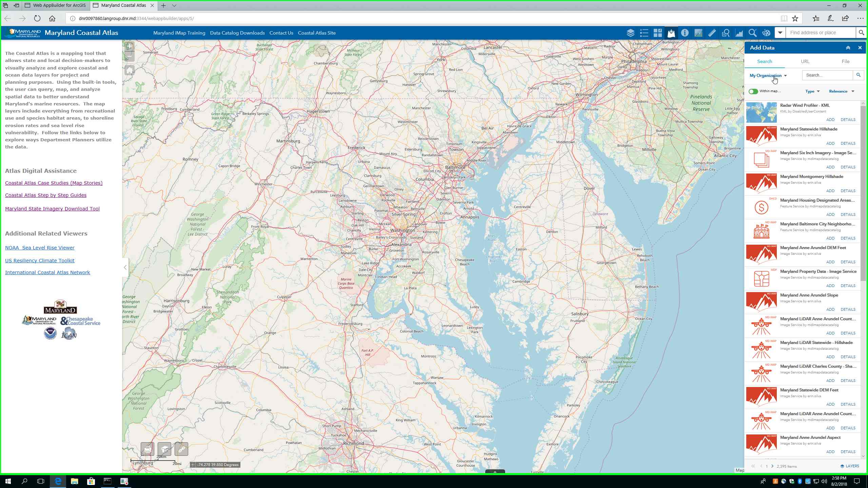Switch to the URL tab in Add Data
The height and width of the screenshot is (488, 868).
(805, 61)
